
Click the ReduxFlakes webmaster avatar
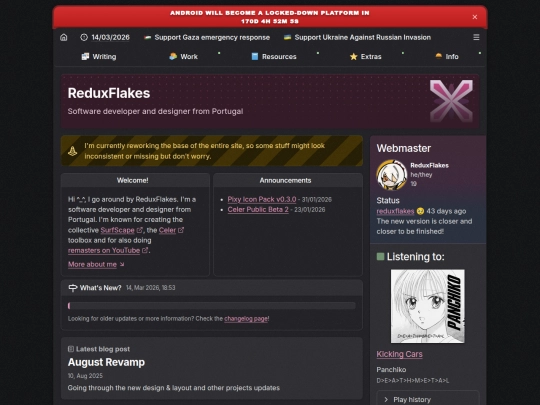tap(392, 175)
